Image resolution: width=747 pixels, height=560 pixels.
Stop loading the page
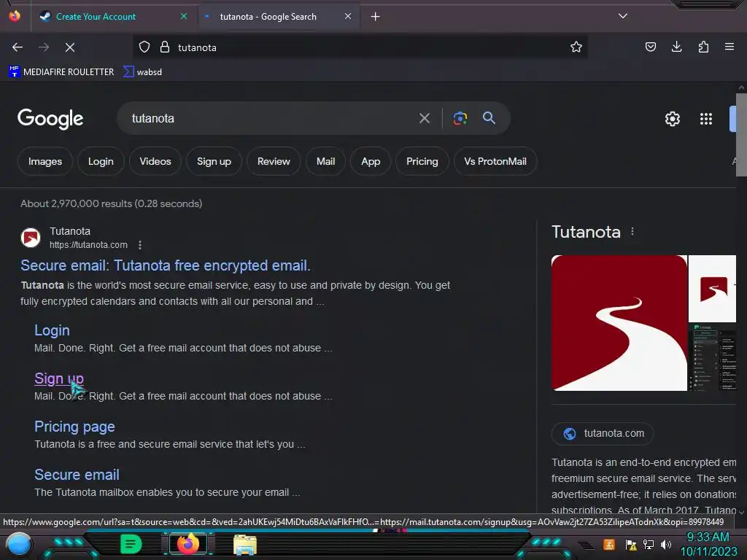pyautogui.click(x=70, y=47)
